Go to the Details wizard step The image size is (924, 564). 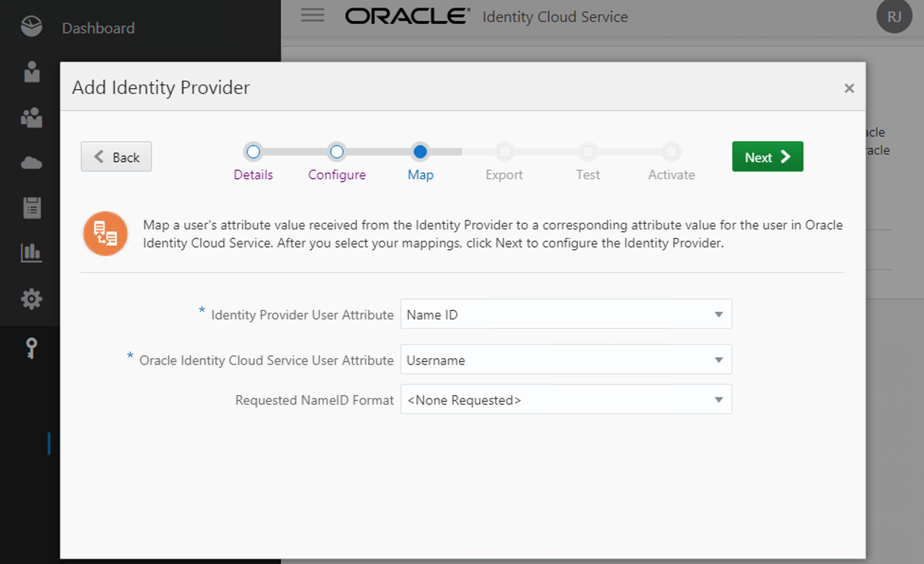click(x=253, y=162)
